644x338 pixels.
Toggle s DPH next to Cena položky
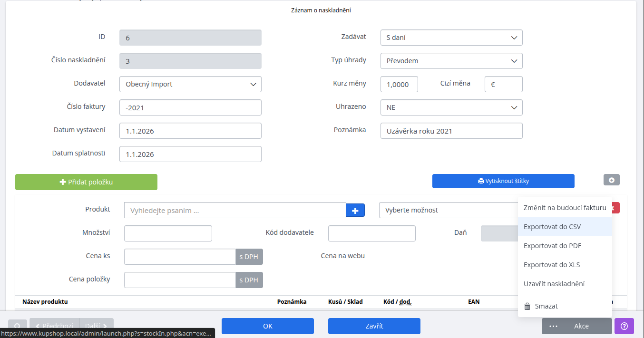click(249, 280)
